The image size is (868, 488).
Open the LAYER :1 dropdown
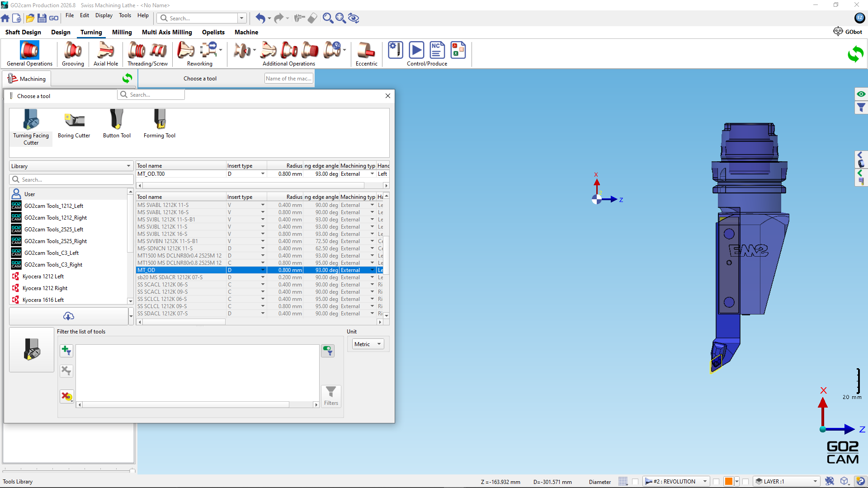coord(787,482)
